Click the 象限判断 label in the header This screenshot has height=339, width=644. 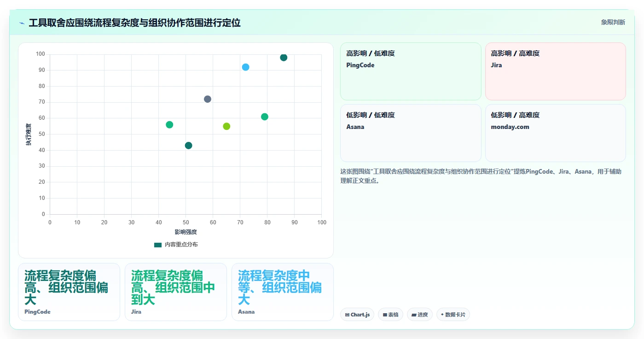coord(613,22)
